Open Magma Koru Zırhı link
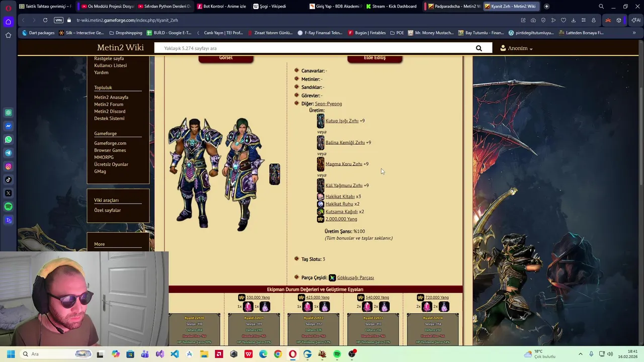 344,164
